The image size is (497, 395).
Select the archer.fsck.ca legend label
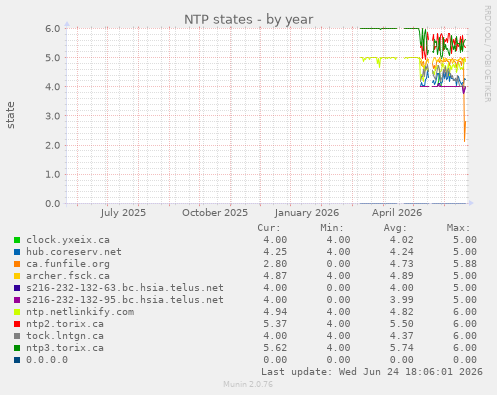click(68, 276)
